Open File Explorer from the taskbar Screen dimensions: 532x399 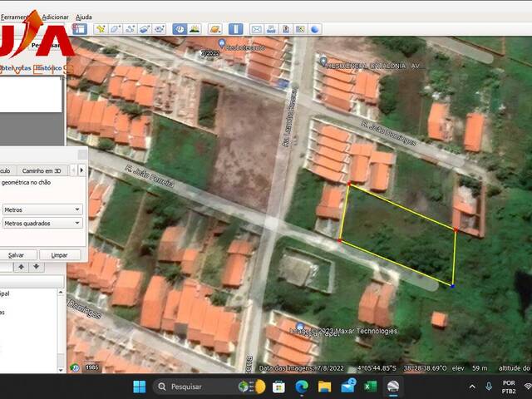click(x=324, y=387)
